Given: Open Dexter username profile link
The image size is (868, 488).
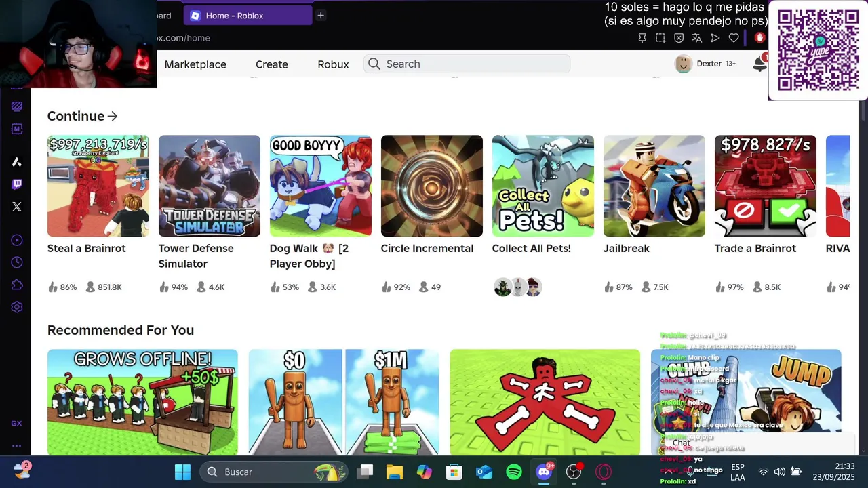Looking at the screenshot, I should [x=709, y=64].
